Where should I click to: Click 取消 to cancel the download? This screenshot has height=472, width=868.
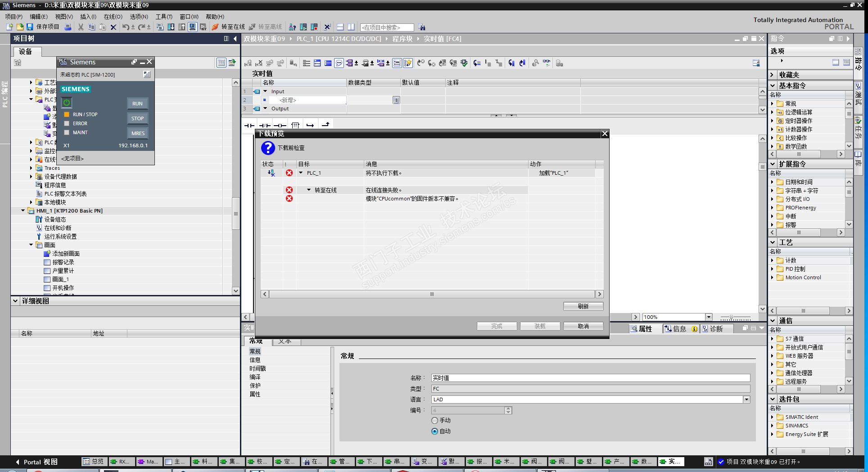[583, 326]
